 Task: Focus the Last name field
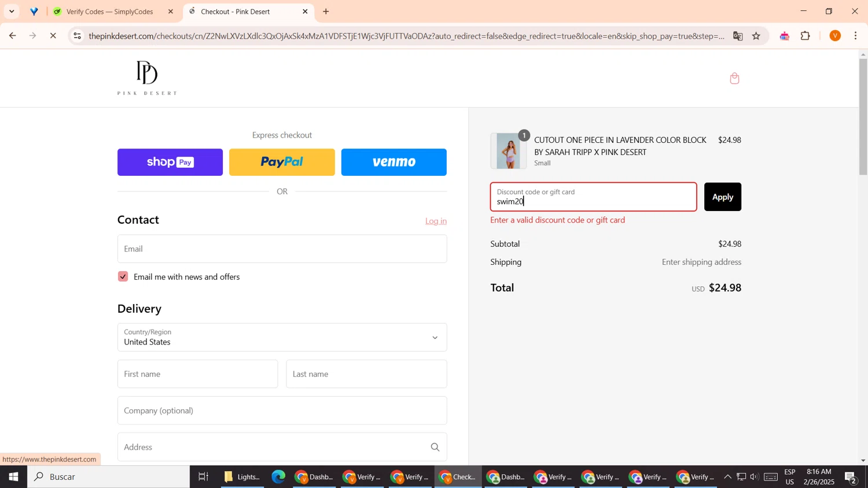(x=366, y=374)
